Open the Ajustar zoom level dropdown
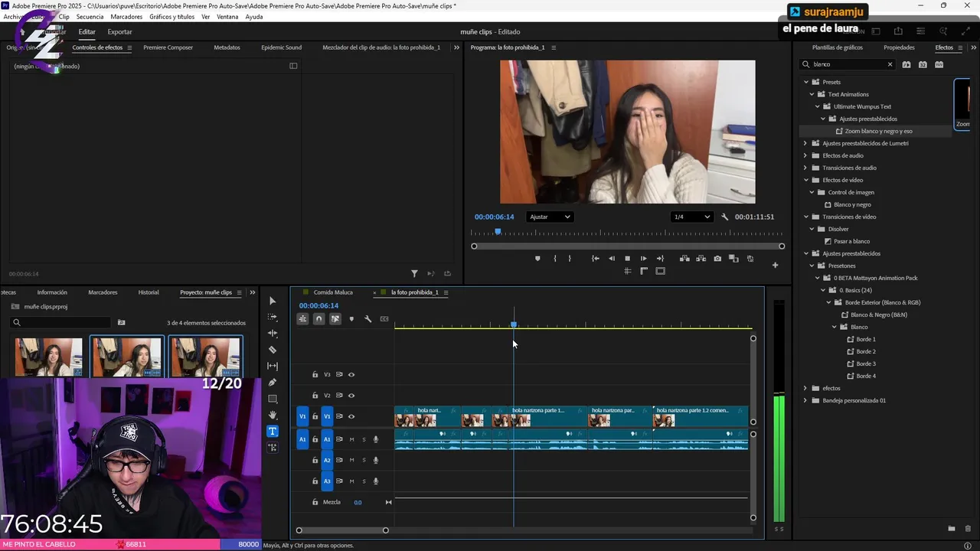Image resolution: width=980 pixels, height=551 pixels. pos(550,217)
